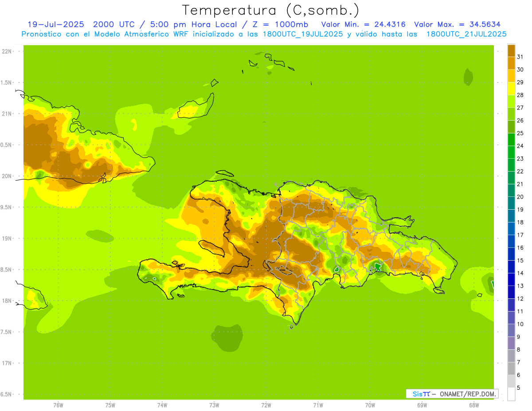This screenshot has width=532, height=411.
Task: Click the 'SisTT - ONAMET/REP.DOM.' credit box
Action: (452, 394)
